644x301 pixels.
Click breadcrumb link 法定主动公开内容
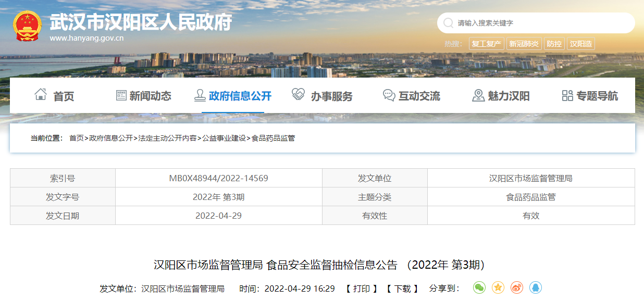(x=167, y=138)
